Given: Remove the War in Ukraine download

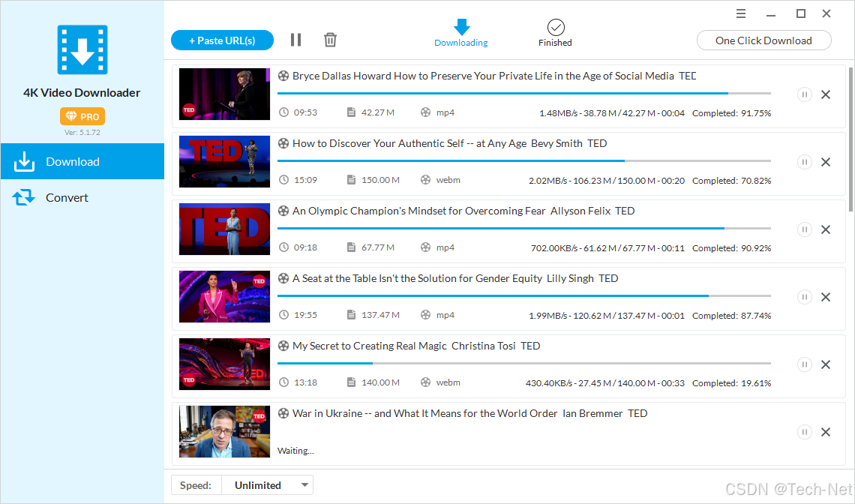Looking at the screenshot, I should click(826, 432).
